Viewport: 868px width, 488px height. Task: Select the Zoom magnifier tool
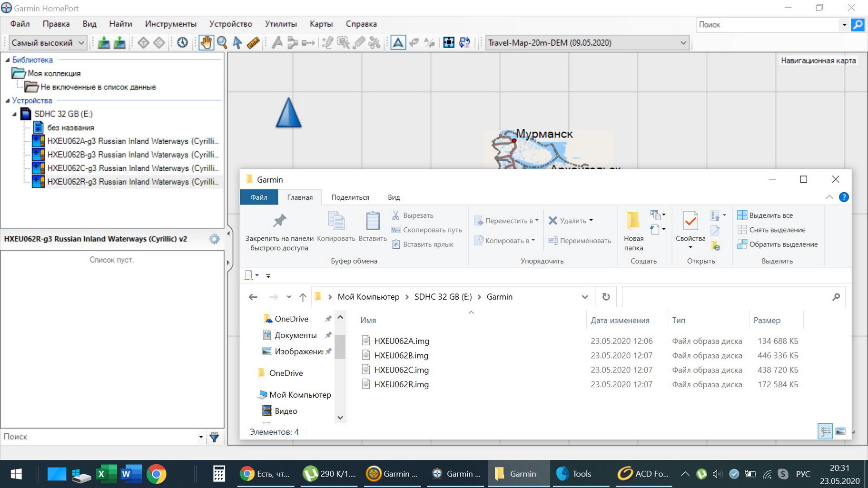(x=222, y=43)
